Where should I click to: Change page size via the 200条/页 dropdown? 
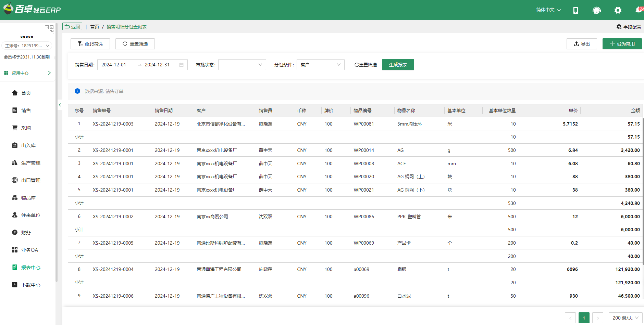[625, 317]
